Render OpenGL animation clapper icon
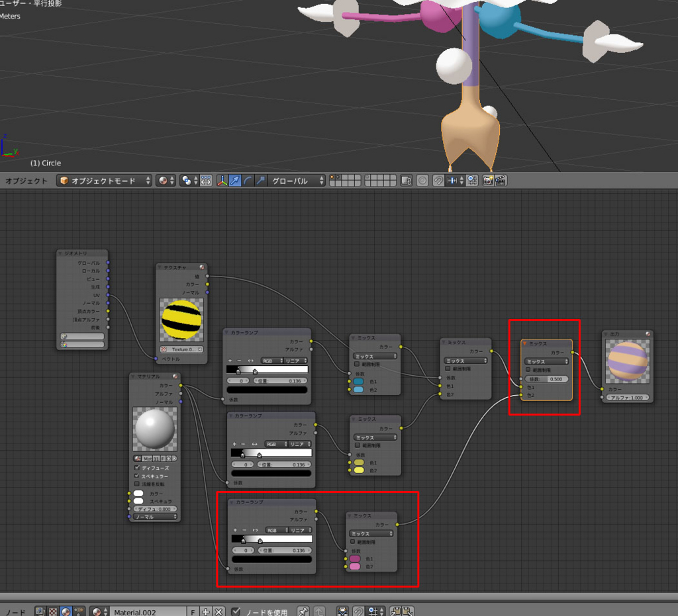Image resolution: width=678 pixels, height=616 pixels. pos(501,181)
